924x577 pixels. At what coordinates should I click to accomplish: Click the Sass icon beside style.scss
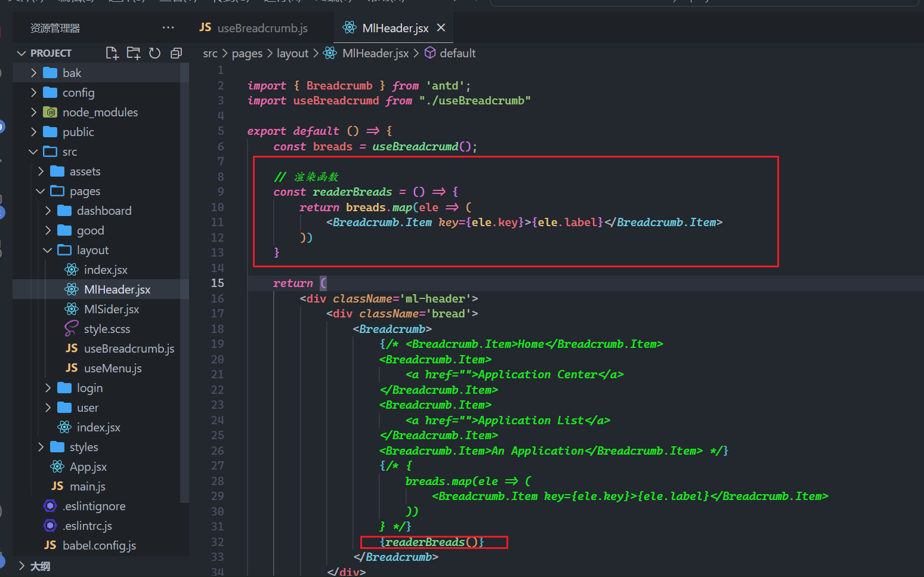pyautogui.click(x=72, y=329)
